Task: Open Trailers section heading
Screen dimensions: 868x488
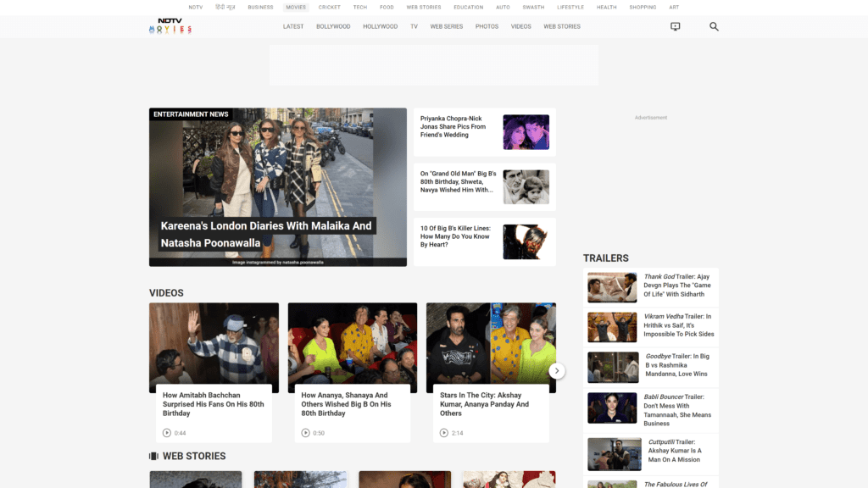Action: 605,258
